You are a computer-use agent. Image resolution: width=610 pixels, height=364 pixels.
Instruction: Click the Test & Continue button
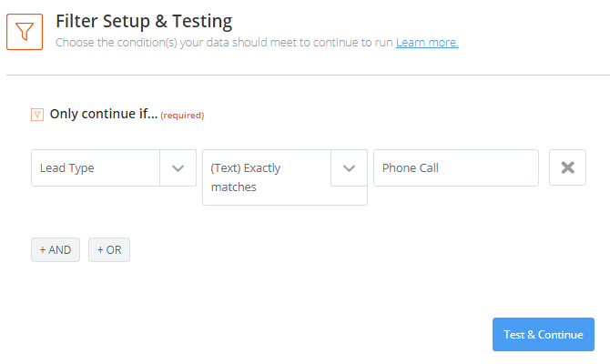click(x=544, y=335)
